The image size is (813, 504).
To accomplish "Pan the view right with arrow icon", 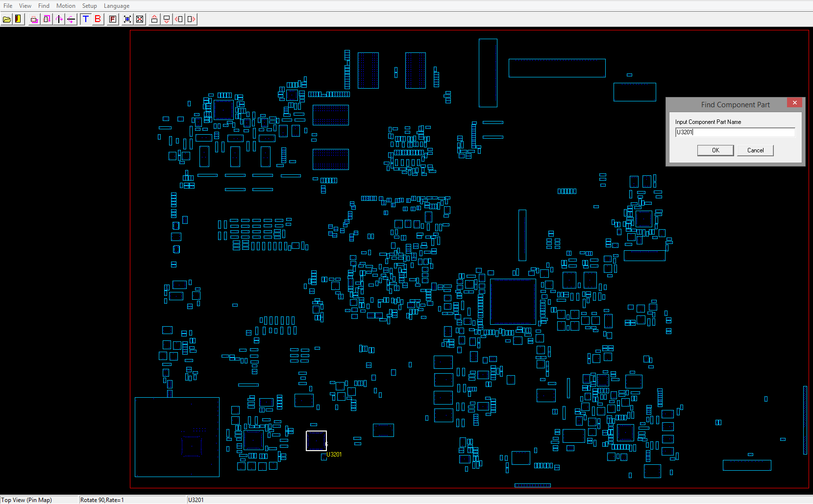I will 191,19.
